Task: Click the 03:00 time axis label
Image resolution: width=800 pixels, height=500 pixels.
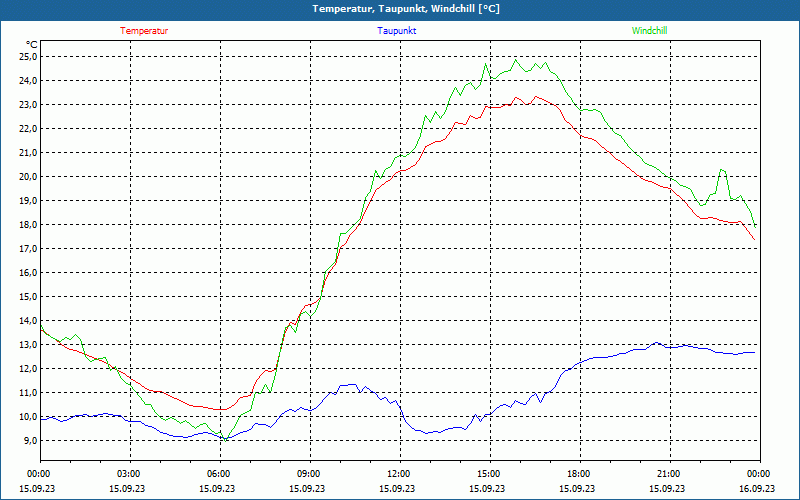Action: [128, 474]
